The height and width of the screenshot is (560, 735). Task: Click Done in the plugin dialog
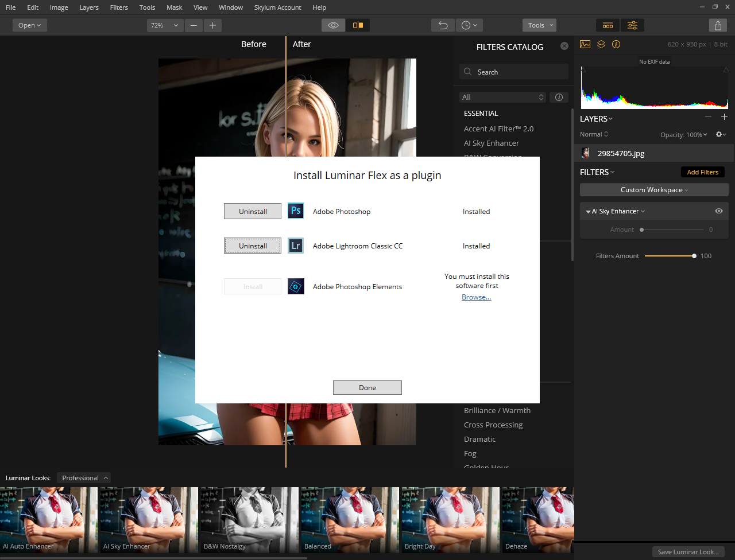tap(367, 387)
